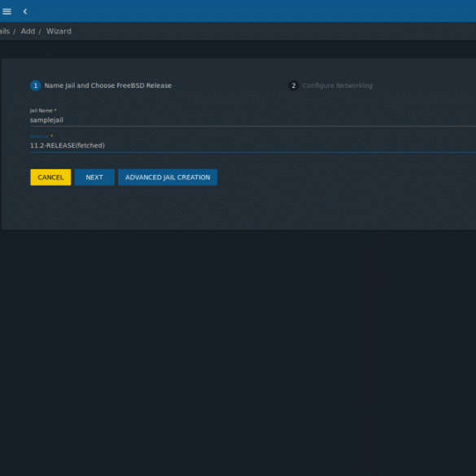Switch to Advanced Jail Creation

tap(168, 177)
